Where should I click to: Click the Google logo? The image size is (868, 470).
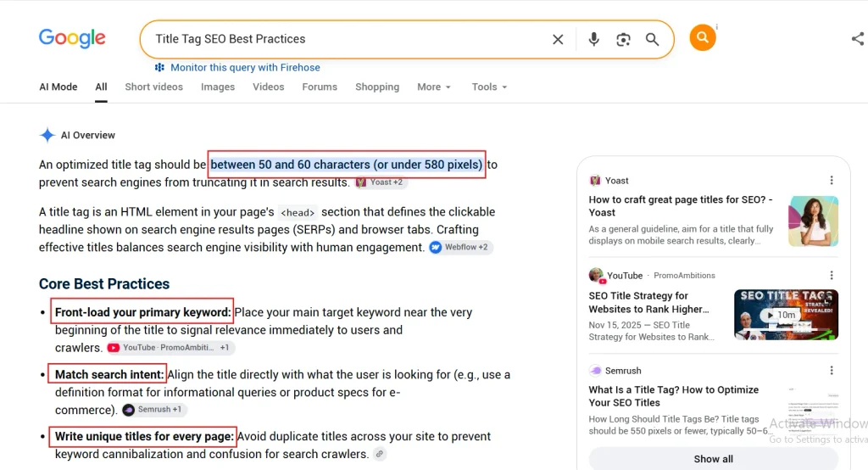click(72, 38)
